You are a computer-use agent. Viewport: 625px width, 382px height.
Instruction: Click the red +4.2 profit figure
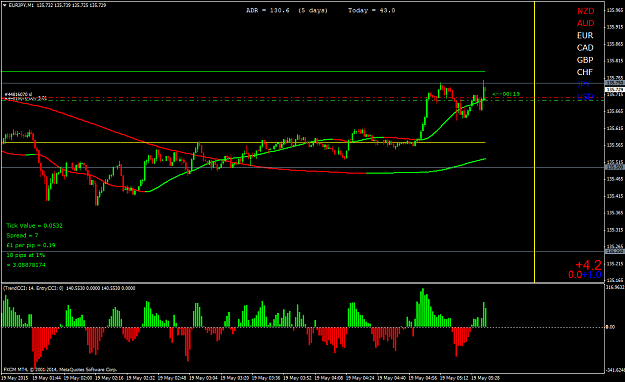click(x=588, y=265)
